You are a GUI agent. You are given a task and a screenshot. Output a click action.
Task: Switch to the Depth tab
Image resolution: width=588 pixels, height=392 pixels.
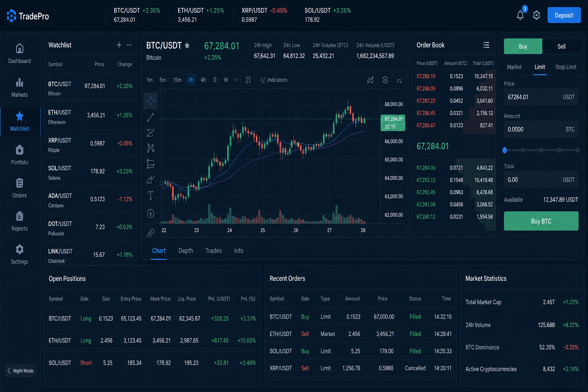point(186,251)
